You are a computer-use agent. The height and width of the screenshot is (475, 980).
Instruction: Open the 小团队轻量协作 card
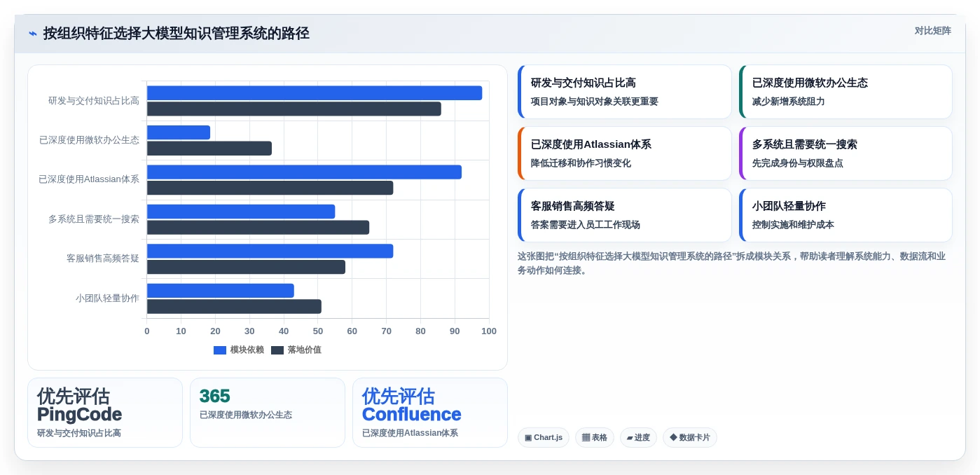(x=846, y=215)
